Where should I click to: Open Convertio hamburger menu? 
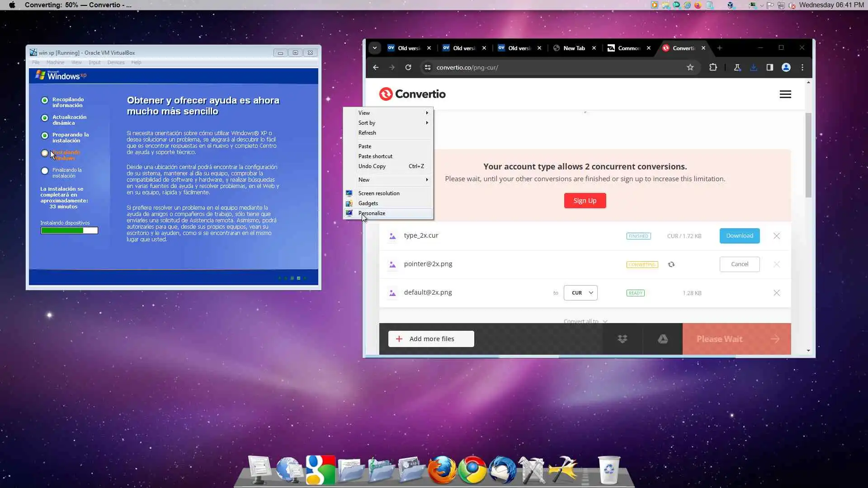[x=785, y=94]
